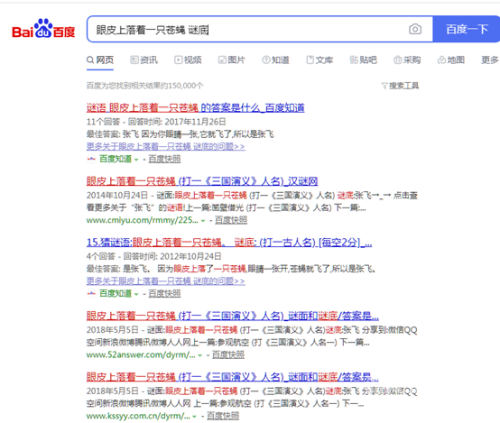This screenshot has height=423, width=500.
Task: Open the first 更多关于眼皮上落着一只苍蝇 谜底的问题 link
Action: 166,146
